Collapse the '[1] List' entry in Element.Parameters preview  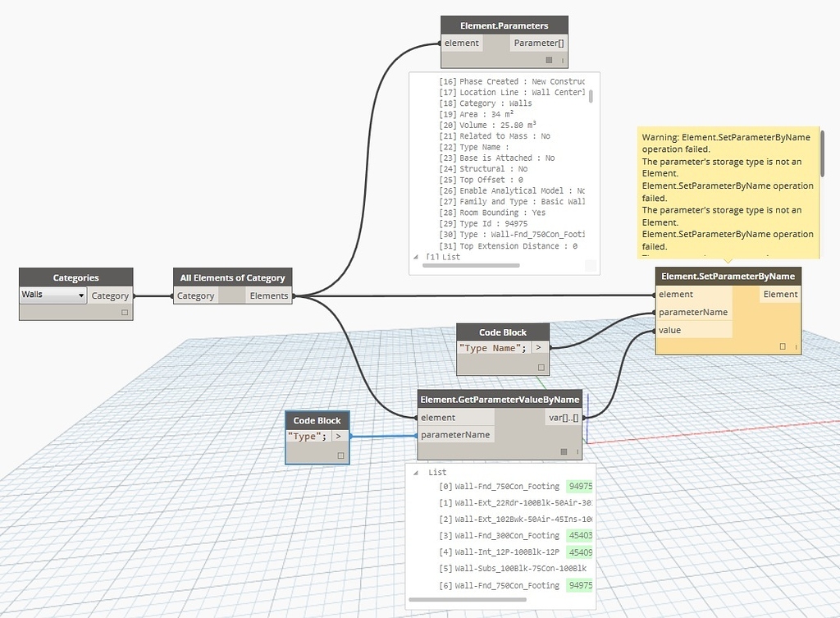pyautogui.click(x=415, y=257)
